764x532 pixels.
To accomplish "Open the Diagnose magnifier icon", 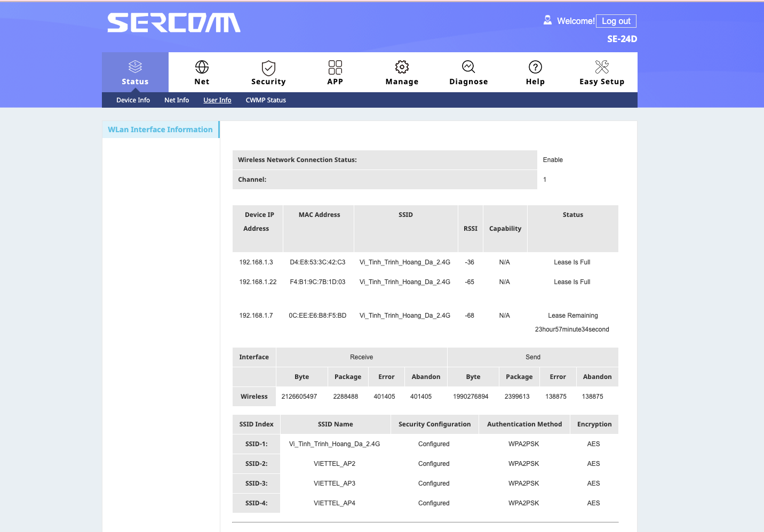I will point(468,67).
